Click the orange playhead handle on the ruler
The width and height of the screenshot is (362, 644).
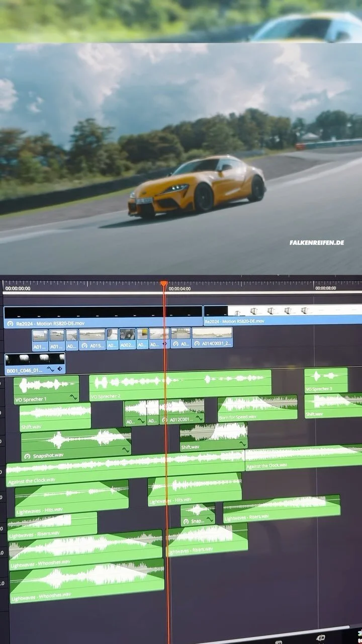[164, 284]
